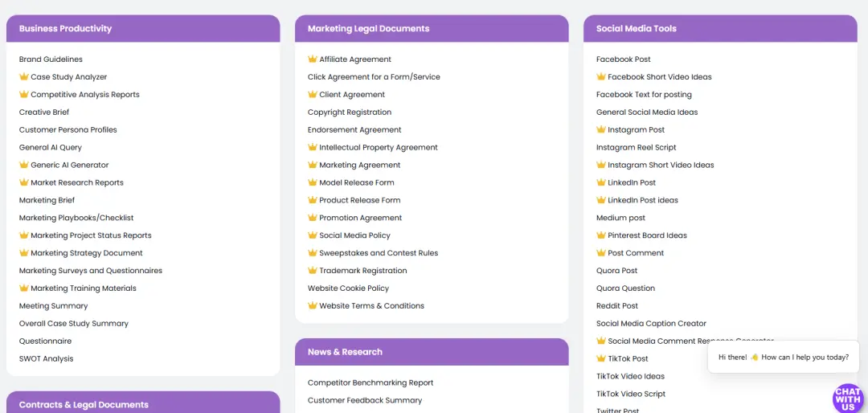Open the Marketing Strategy Document tool
The width and height of the screenshot is (868, 413).
click(x=86, y=253)
